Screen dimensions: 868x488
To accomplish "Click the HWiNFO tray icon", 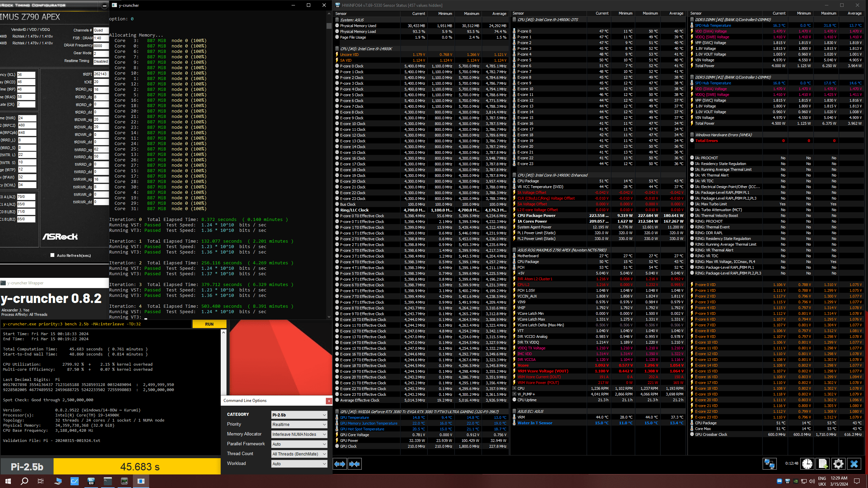I will point(788,481).
